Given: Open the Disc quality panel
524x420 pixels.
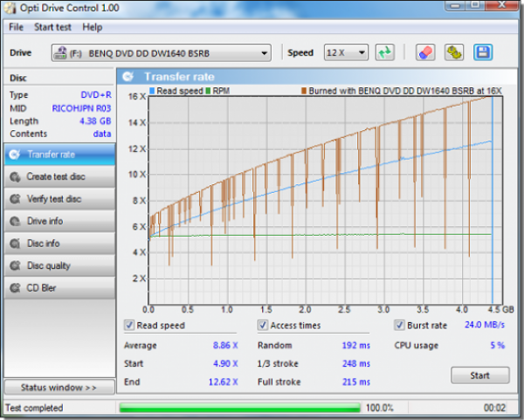Looking at the screenshot, I should click(58, 265).
